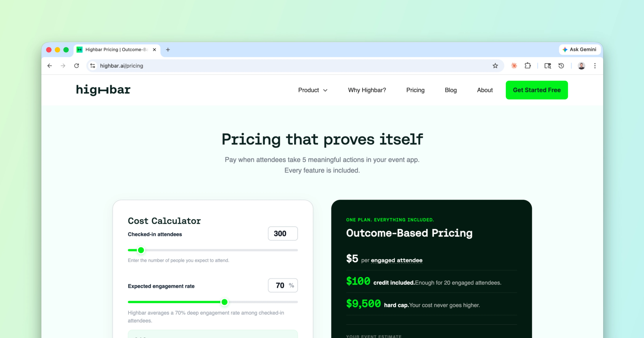Screen dimensions: 644x338
Task: Open the browser history clock icon
Action: click(x=561, y=66)
